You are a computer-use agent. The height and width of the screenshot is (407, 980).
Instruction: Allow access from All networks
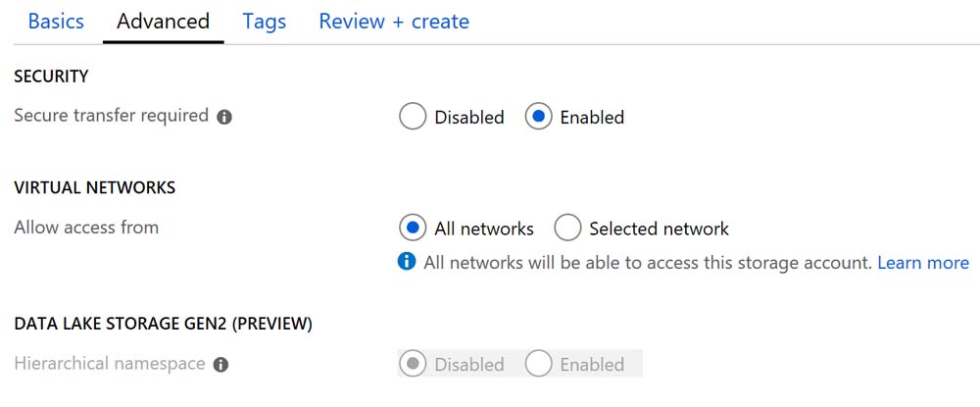pyautogui.click(x=414, y=229)
